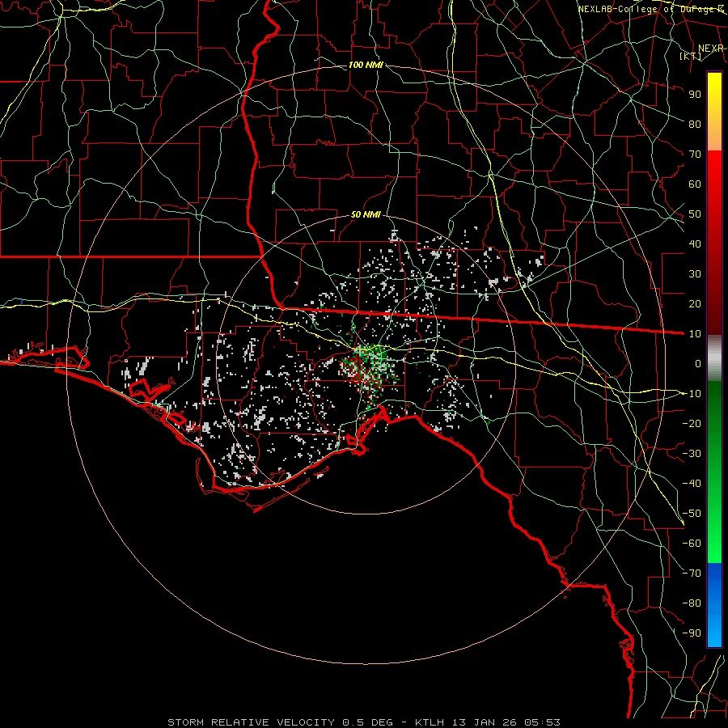Click the -20 value on velocity scale
The image size is (728, 728).
pos(692,423)
